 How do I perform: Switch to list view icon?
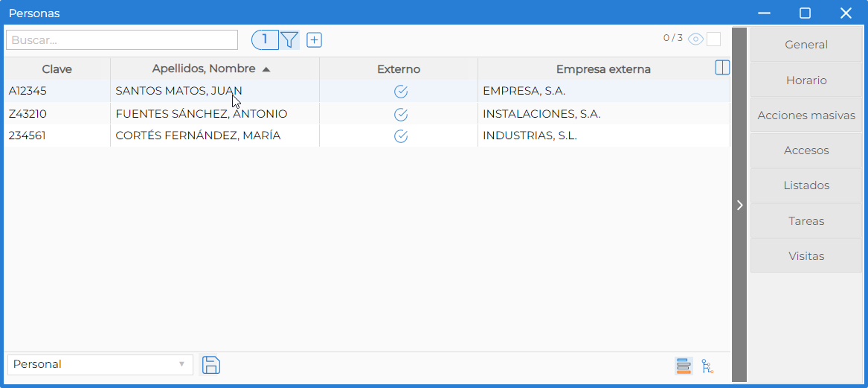(684, 366)
